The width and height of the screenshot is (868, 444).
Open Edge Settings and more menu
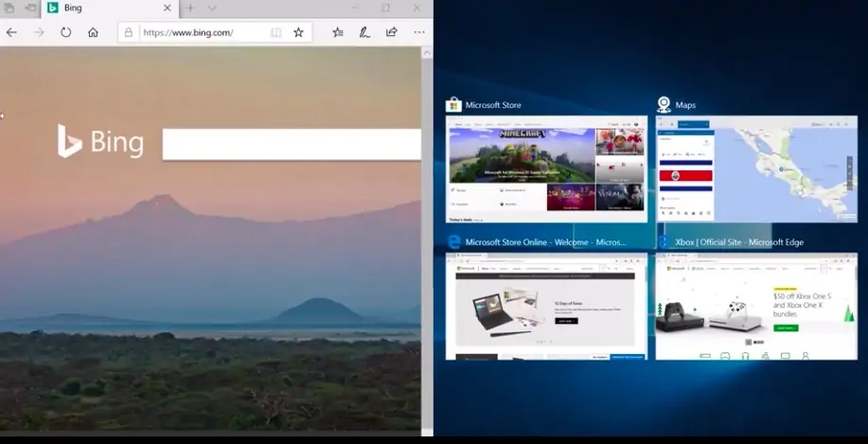[x=419, y=32]
